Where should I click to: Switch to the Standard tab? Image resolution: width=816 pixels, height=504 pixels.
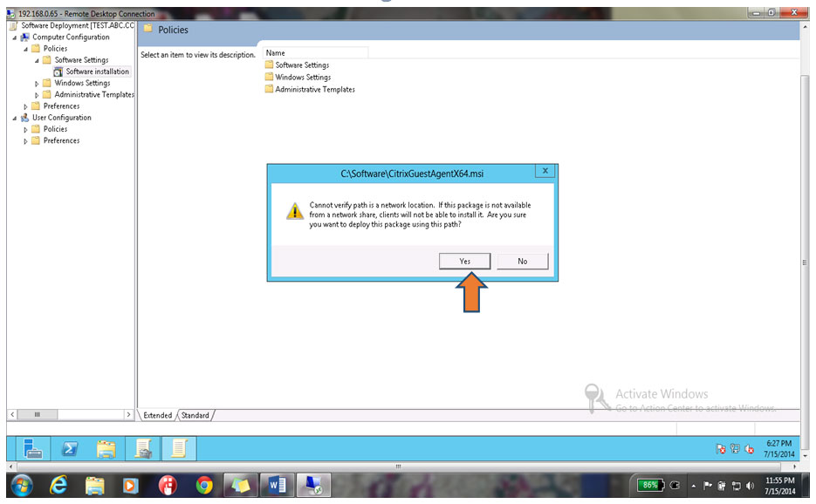(195, 415)
